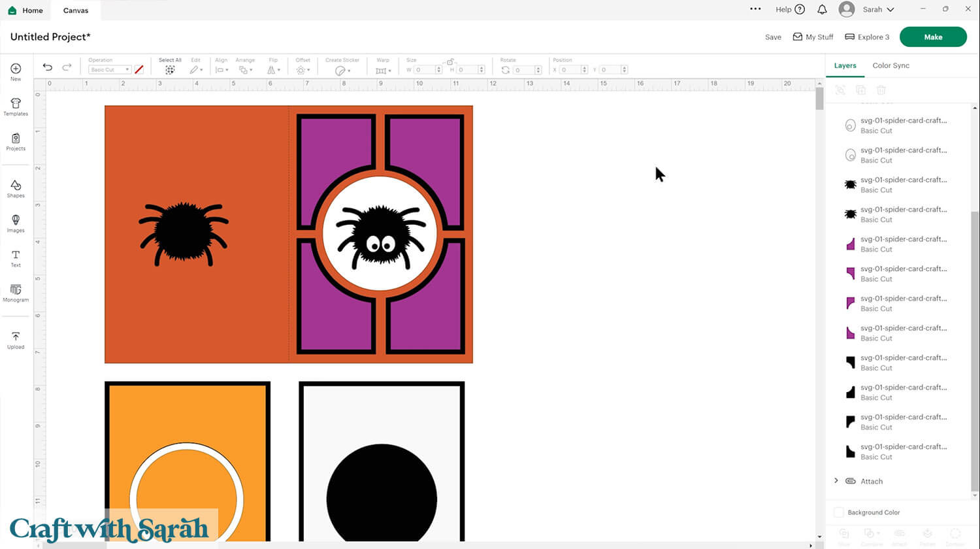Click the notifications bell icon
Viewport: 980px width, 549px height.
822,9
